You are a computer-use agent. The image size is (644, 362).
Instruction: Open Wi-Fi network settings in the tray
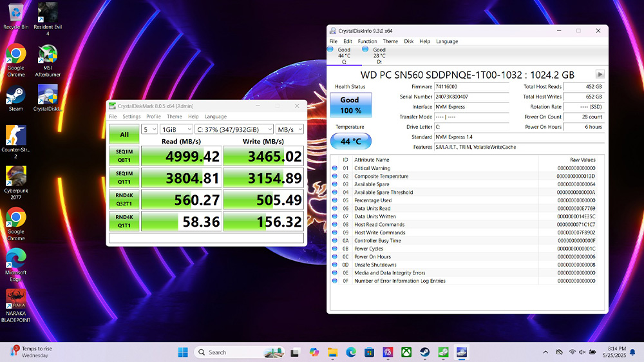coord(572,352)
